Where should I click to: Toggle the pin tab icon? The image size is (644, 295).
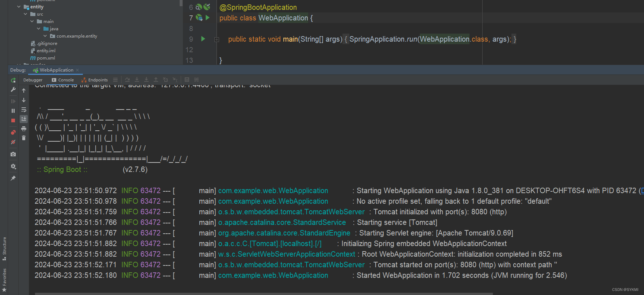coord(13,178)
